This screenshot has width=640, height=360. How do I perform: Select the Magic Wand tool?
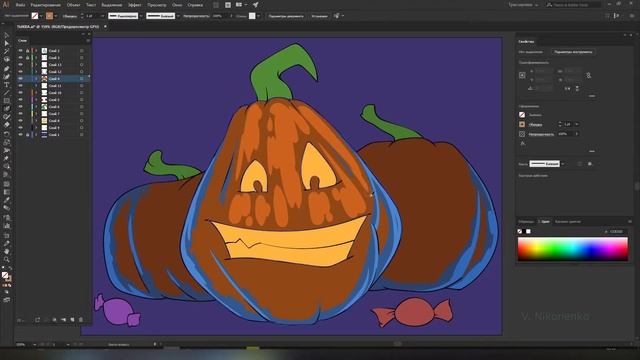[7, 52]
